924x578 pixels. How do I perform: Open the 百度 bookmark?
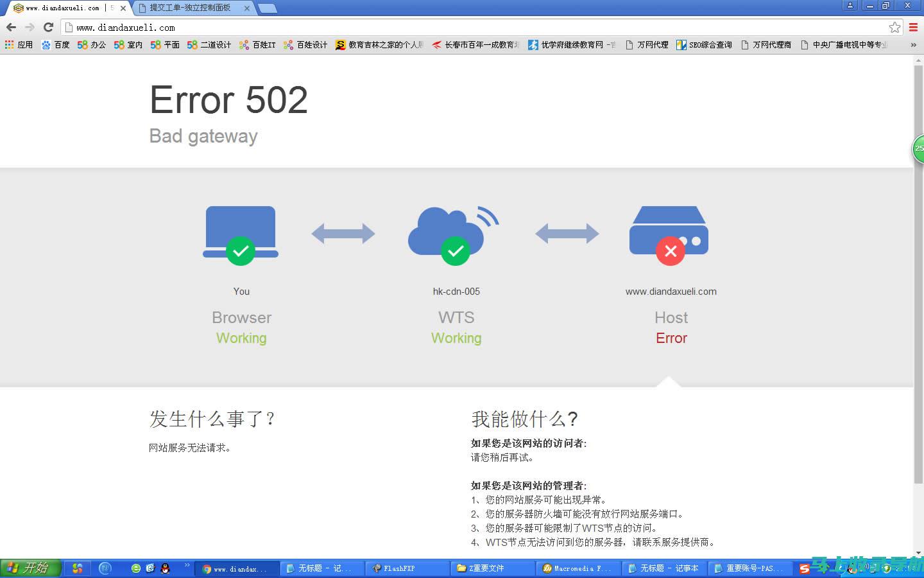click(x=55, y=45)
